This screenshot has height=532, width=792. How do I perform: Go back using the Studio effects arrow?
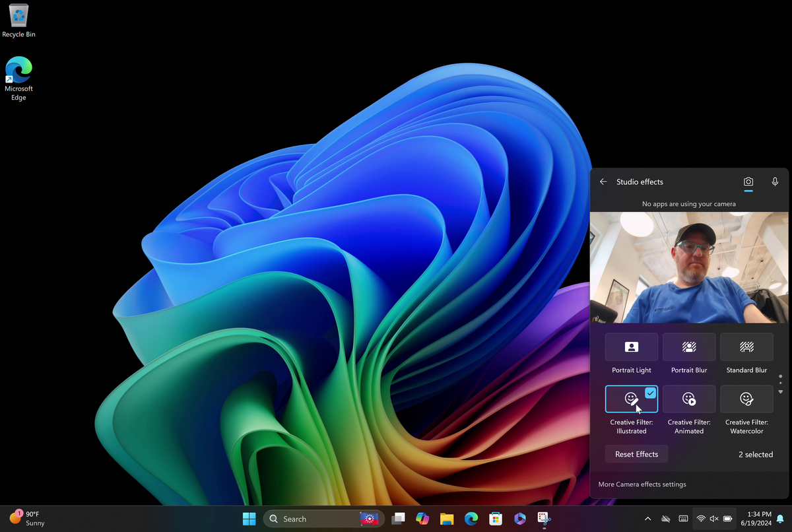(x=603, y=182)
